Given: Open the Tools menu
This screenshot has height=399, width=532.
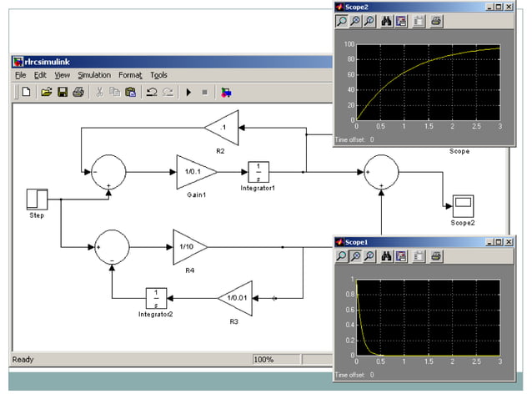Looking at the screenshot, I should point(158,75).
